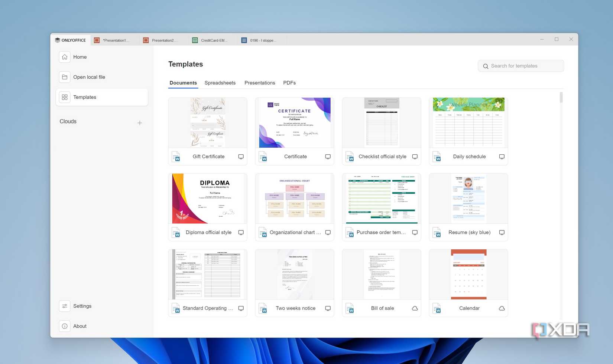
Task: Click the search magnifier icon
Action: [x=486, y=66]
